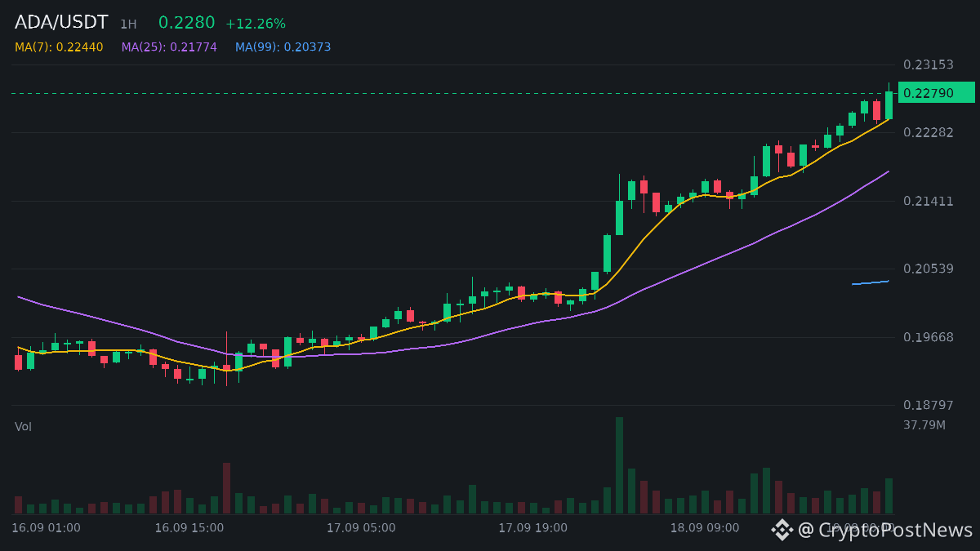This screenshot has height=551, width=980.
Task: Click the green 0.22790 price tag
Action: (936, 93)
